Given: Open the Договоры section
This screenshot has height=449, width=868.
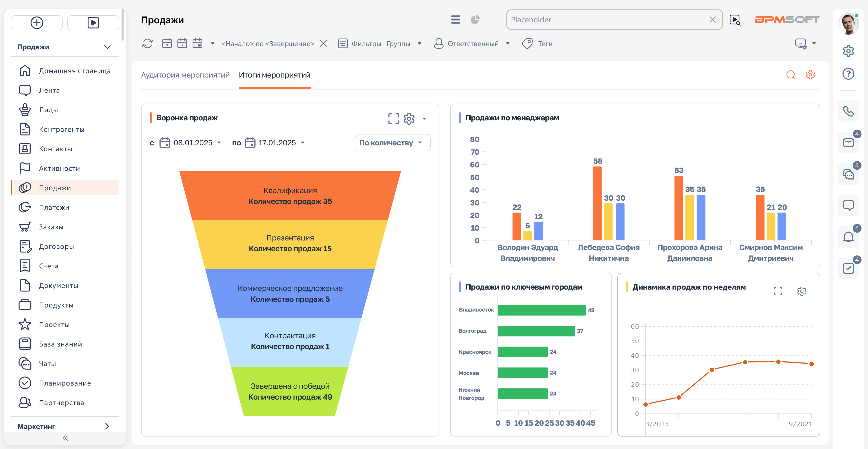Looking at the screenshot, I should click(x=65, y=246).
